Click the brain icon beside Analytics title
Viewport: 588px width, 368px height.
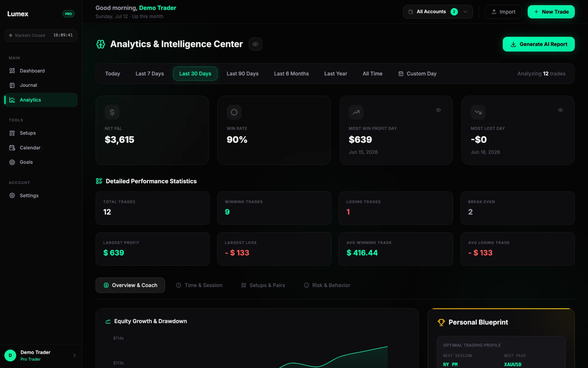click(x=101, y=44)
